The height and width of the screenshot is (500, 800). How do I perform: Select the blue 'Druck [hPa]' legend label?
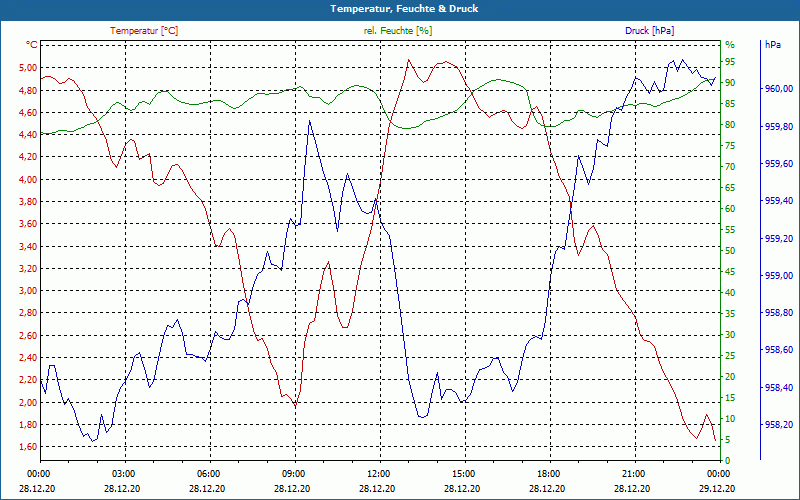pos(649,31)
